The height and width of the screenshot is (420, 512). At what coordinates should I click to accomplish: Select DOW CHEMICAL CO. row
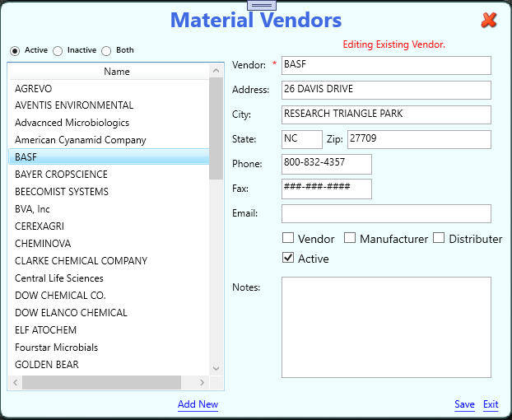[109, 296]
